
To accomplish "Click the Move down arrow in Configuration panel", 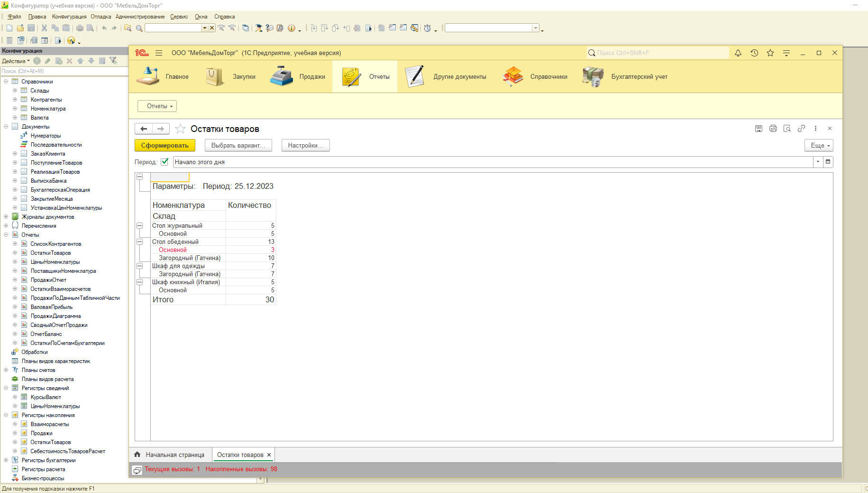I will click(91, 61).
